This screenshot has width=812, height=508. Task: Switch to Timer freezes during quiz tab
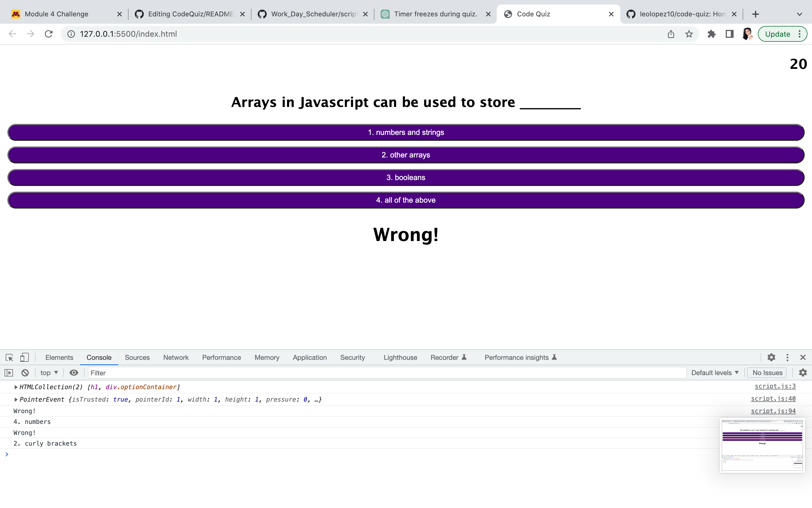coord(436,14)
